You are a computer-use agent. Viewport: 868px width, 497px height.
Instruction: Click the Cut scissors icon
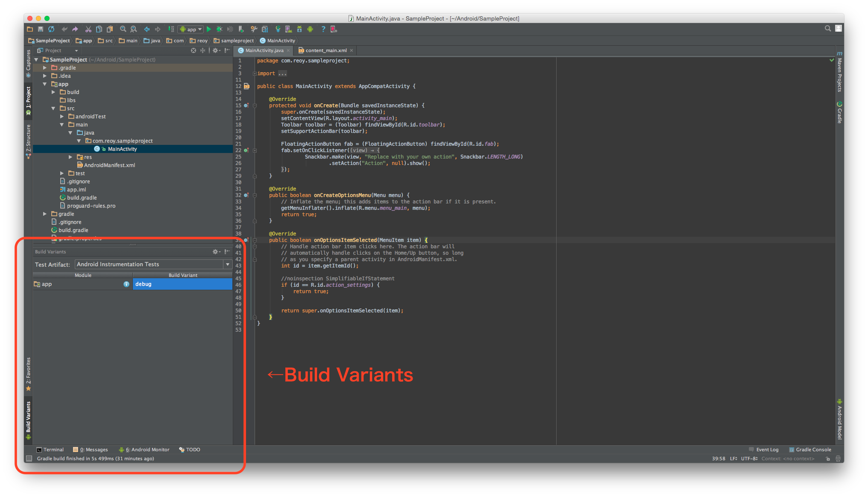coord(88,29)
